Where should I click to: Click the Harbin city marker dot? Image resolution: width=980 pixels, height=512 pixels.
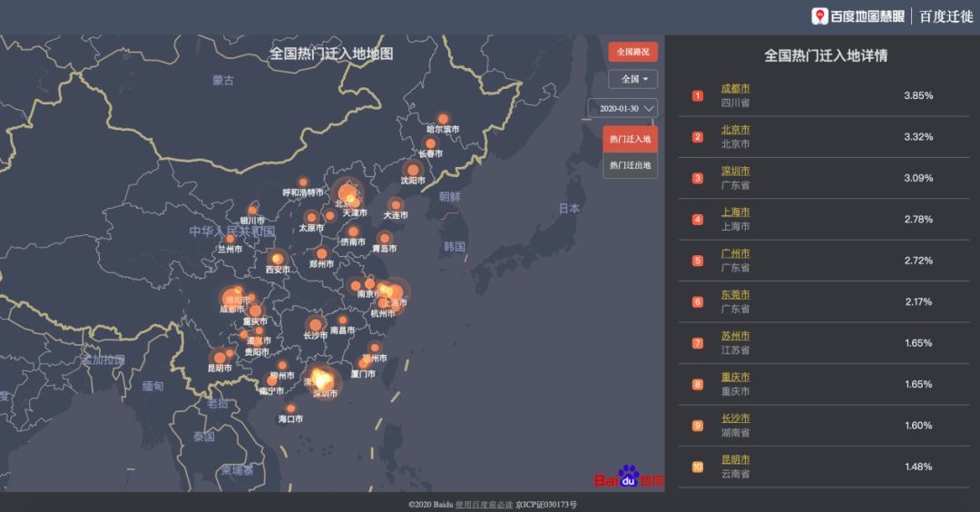pyautogui.click(x=443, y=119)
